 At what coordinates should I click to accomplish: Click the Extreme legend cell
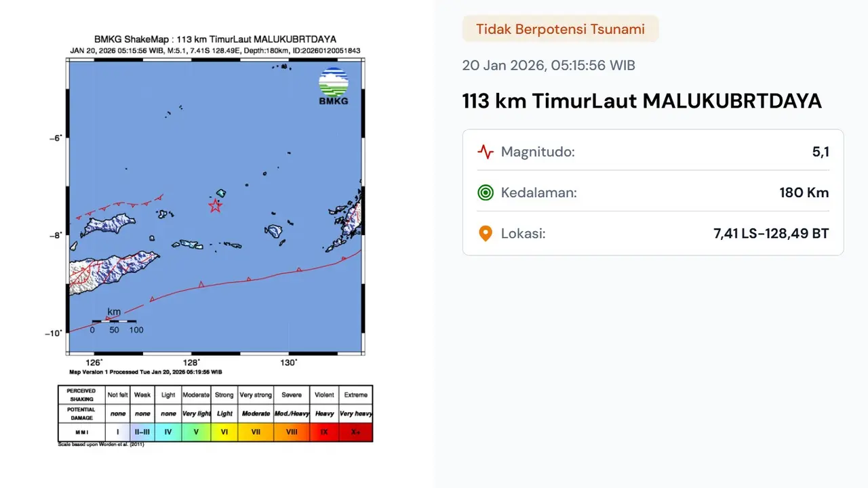(x=356, y=394)
